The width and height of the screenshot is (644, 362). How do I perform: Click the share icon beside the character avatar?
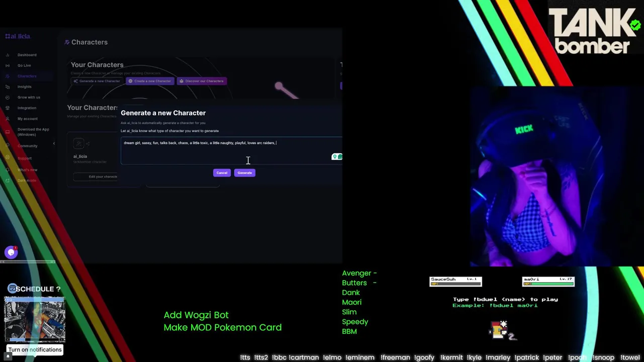click(88, 144)
